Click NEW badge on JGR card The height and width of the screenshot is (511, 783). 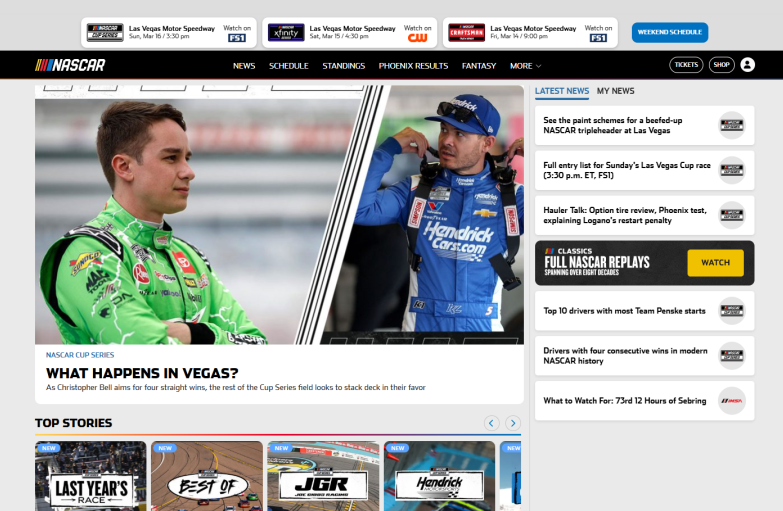pyautogui.click(x=282, y=448)
